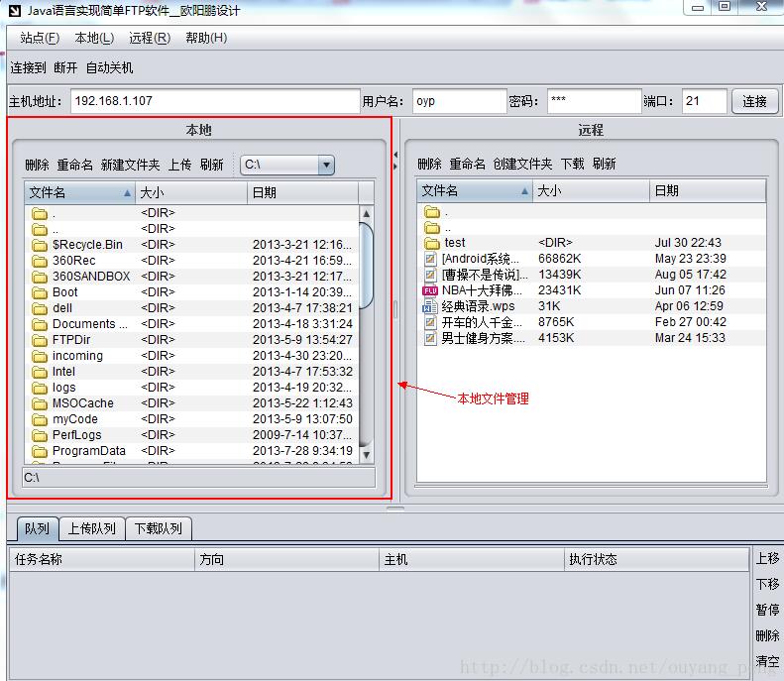Open the C:\ drive dropdown
Image resolution: width=784 pixels, height=681 pixels.
tap(326, 165)
